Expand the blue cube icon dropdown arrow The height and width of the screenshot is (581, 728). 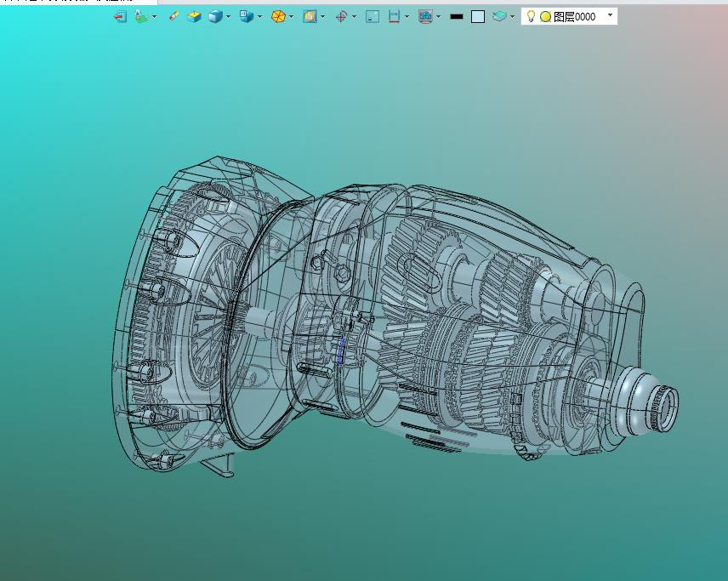[x=228, y=16]
